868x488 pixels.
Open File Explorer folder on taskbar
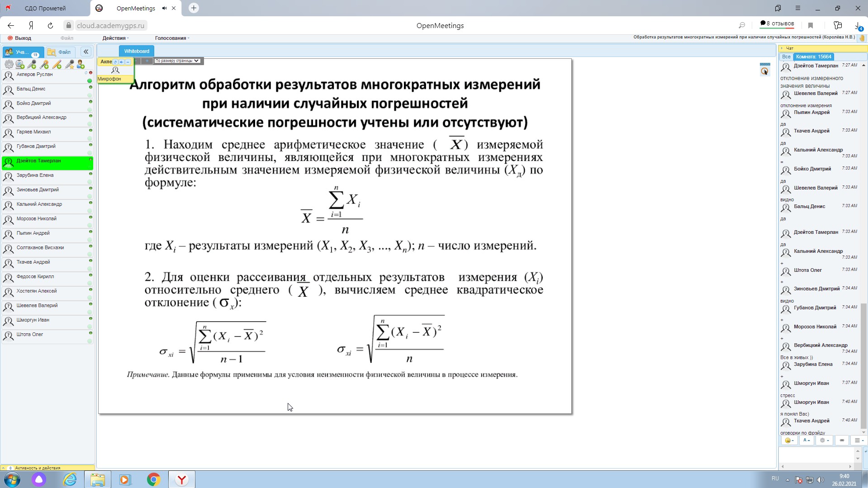click(98, 479)
